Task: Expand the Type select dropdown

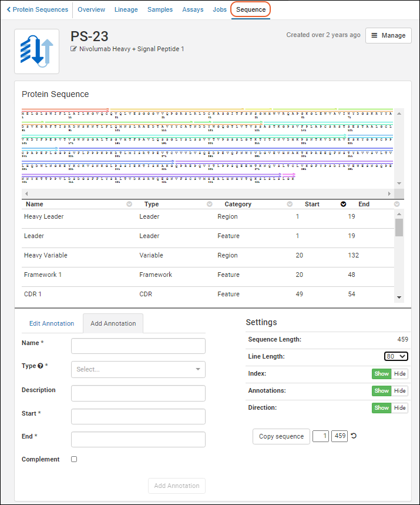Action: tap(138, 369)
